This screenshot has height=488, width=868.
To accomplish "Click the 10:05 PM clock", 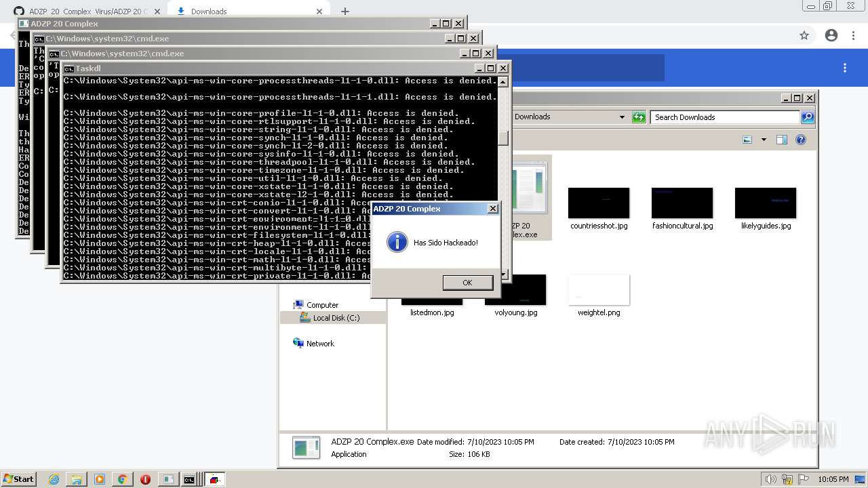I will click(833, 479).
